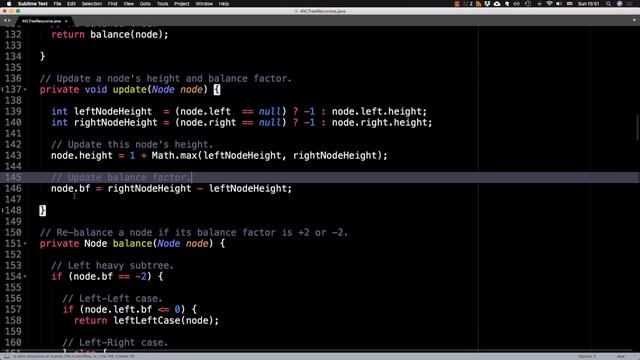Collapse the balance method at line 151
The width and height of the screenshot is (640, 360).
tap(25, 244)
